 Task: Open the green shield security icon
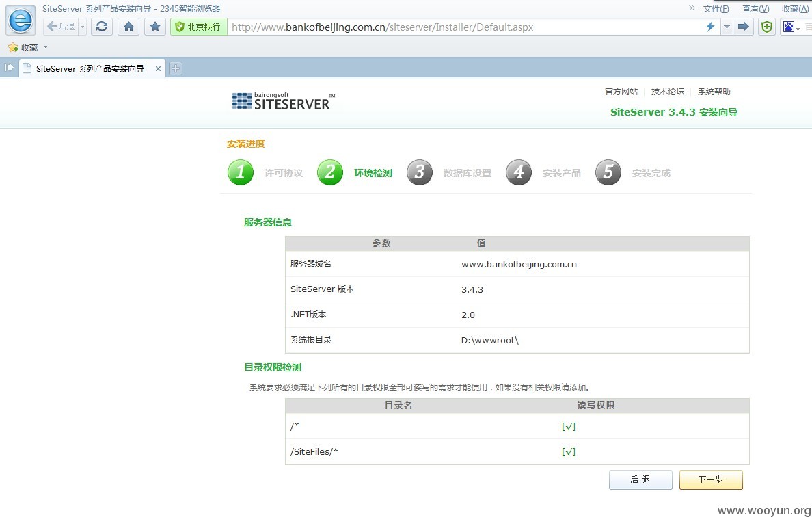767,27
